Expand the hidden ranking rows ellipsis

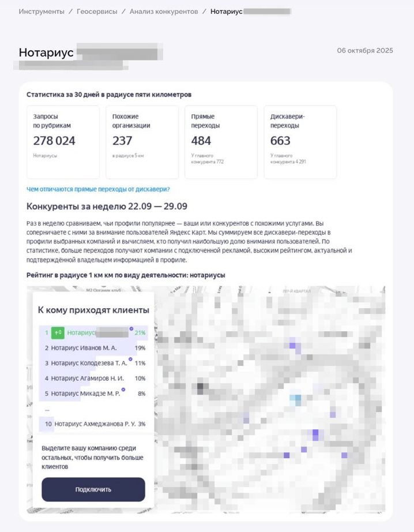[47, 410]
